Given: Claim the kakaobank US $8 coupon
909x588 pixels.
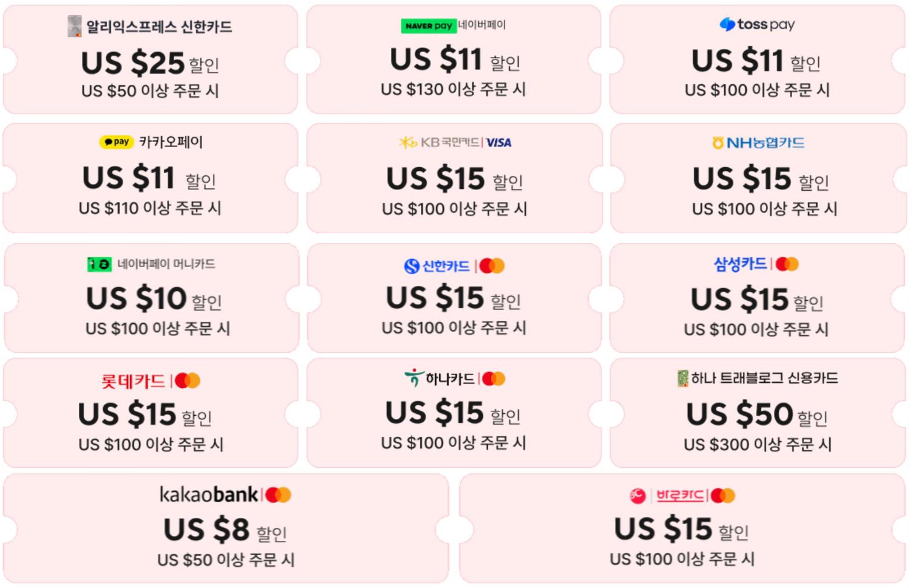Looking at the screenshot, I should [226, 529].
